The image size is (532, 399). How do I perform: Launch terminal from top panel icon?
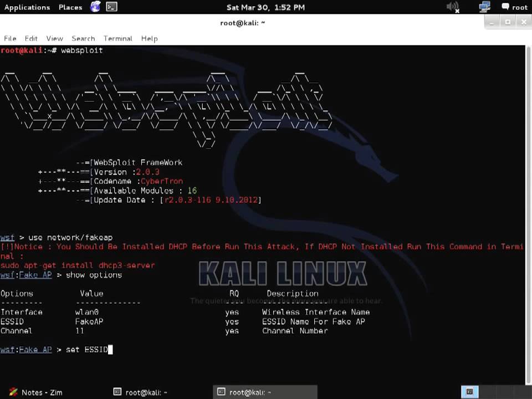pyautogui.click(x=111, y=7)
